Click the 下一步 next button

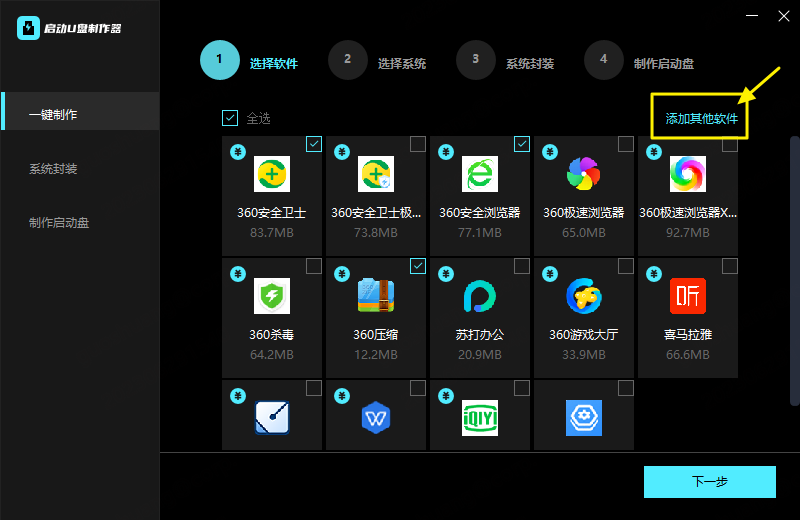[x=710, y=482]
